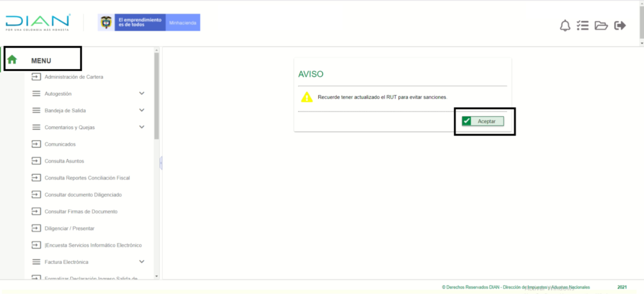Click the open folder icon
This screenshot has height=294, width=644.
point(601,26)
